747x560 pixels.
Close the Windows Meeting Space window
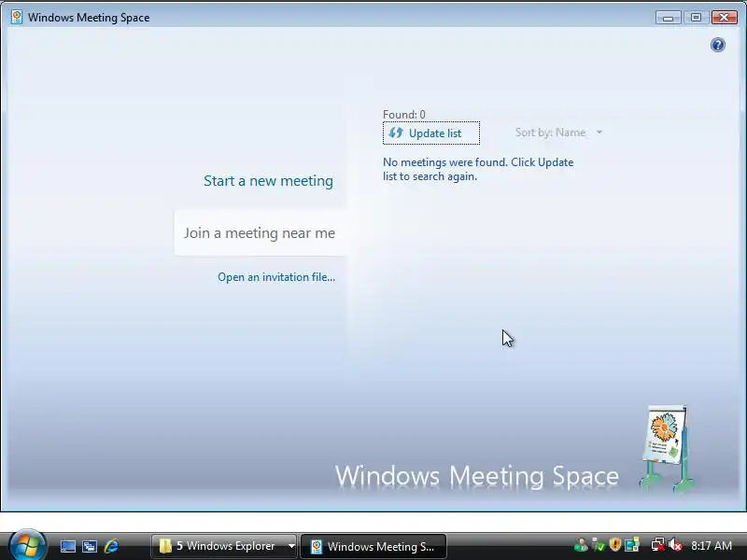725,18
